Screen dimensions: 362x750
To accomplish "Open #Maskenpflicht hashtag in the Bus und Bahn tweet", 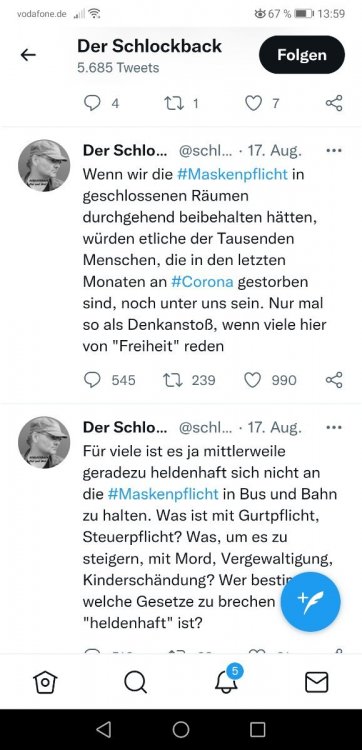I will click(x=163, y=494).
